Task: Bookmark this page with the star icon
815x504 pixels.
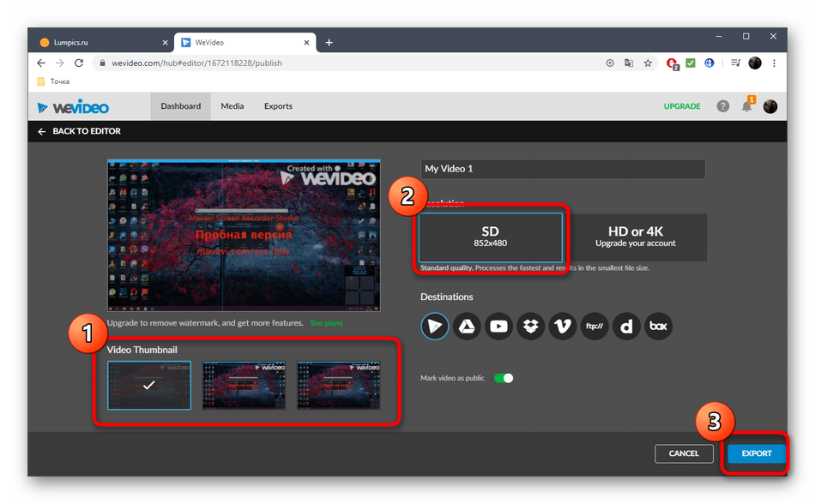Action: (648, 63)
